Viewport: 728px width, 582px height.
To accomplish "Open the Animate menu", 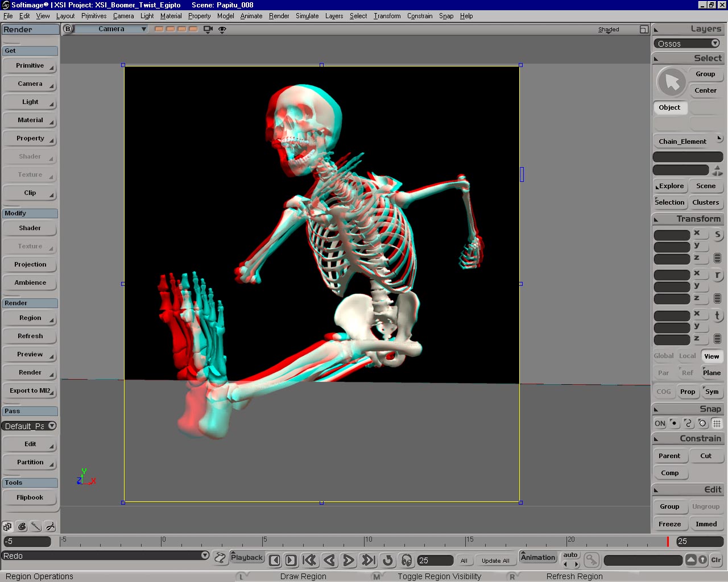I will (x=251, y=16).
